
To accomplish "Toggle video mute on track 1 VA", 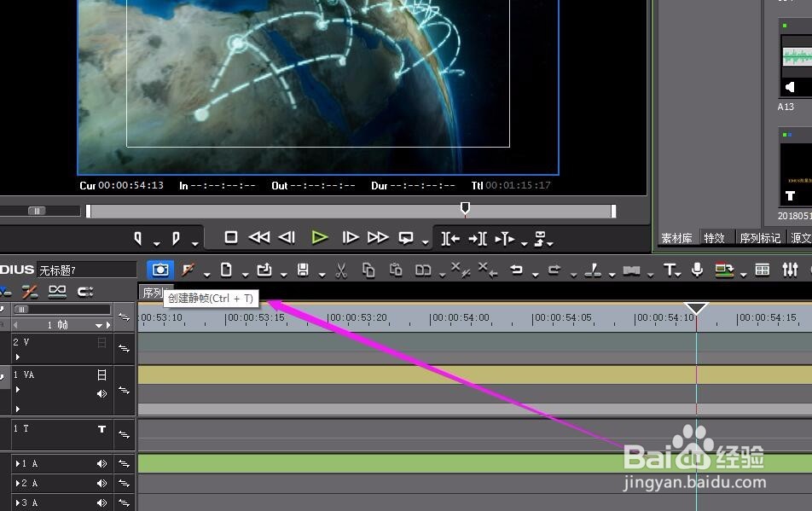I will pyautogui.click(x=102, y=375).
